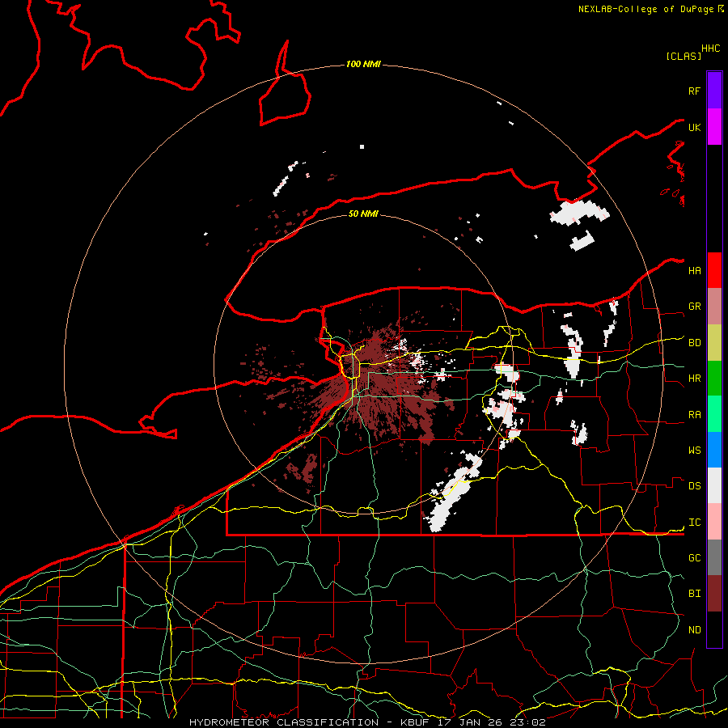Click the GR legend label
The width and height of the screenshot is (728, 728).
(694, 307)
